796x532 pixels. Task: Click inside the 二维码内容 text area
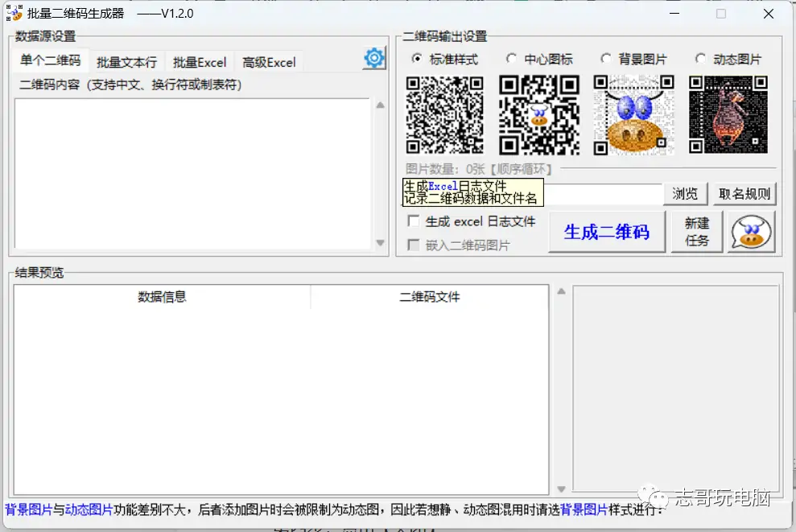[x=192, y=173]
